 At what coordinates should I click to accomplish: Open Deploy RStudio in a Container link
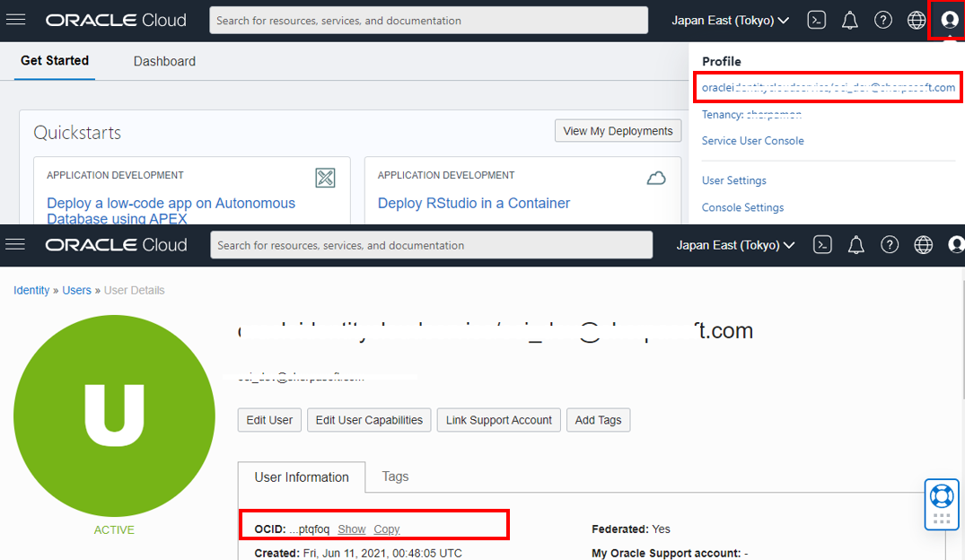(x=473, y=203)
